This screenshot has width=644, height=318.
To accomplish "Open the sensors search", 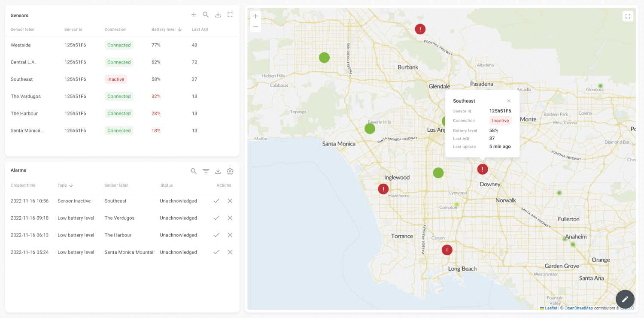I will pos(206,14).
